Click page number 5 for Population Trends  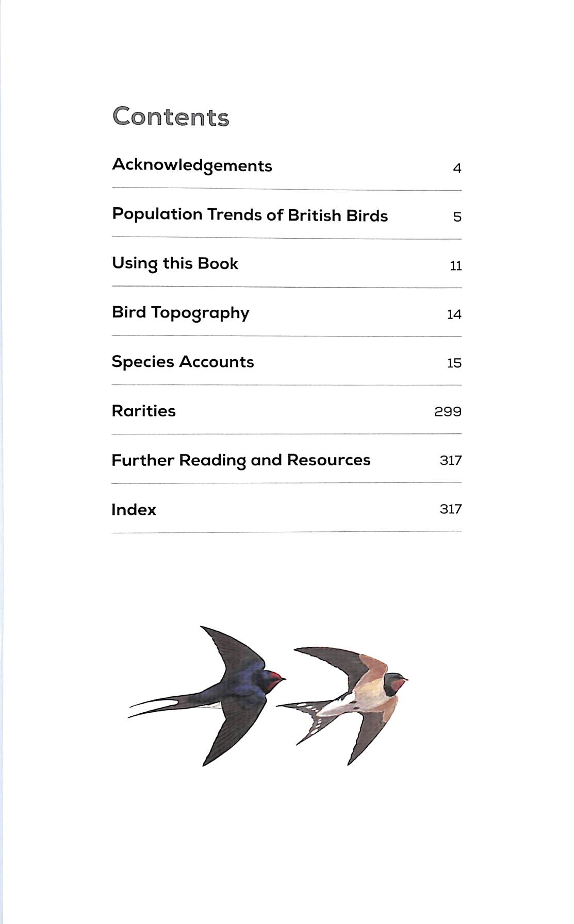point(457,217)
